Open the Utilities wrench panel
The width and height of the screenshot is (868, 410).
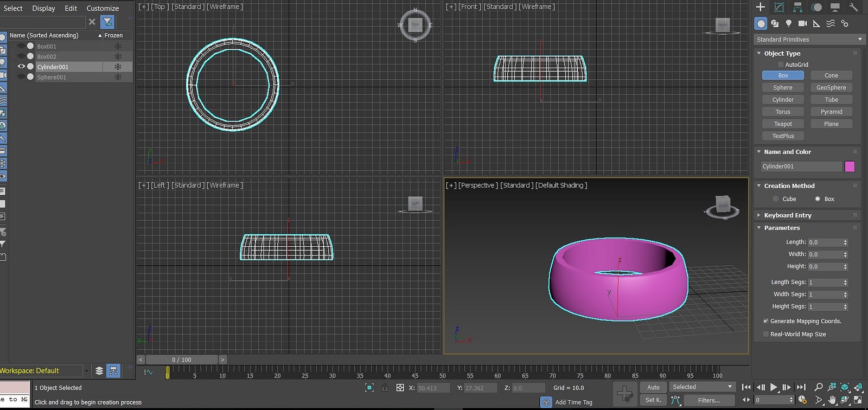[x=853, y=7]
